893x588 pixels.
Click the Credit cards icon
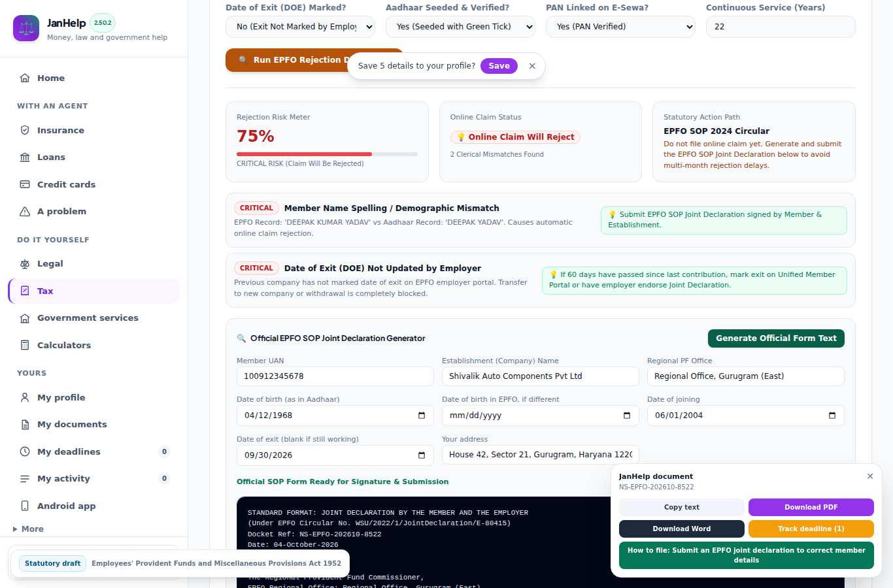point(25,184)
